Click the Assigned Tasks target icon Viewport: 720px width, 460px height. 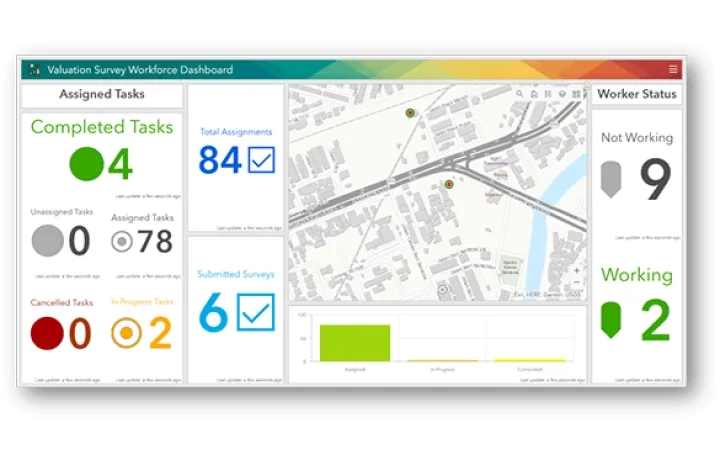pos(122,241)
